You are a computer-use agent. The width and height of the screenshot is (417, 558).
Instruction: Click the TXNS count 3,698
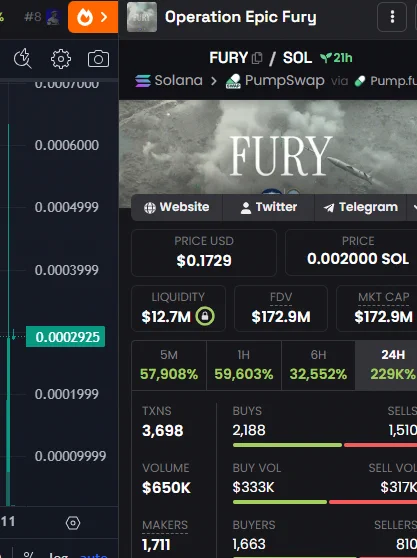coord(163,431)
